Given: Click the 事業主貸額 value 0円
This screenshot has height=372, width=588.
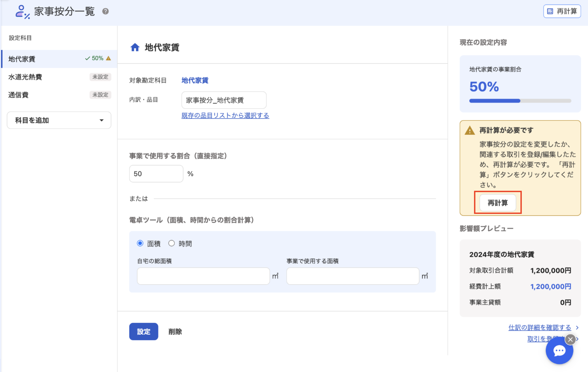Looking at the screenshot, I should point(565,302).
